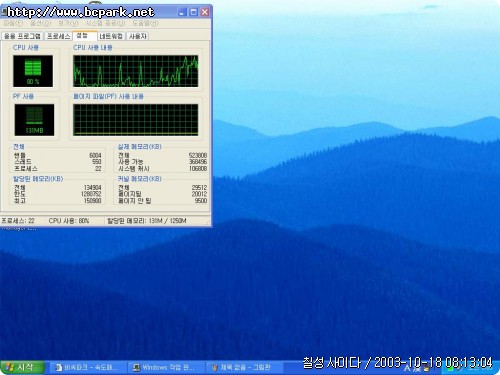Click the 커널 메모리 전체 value 29512

[x=199, y=188]
